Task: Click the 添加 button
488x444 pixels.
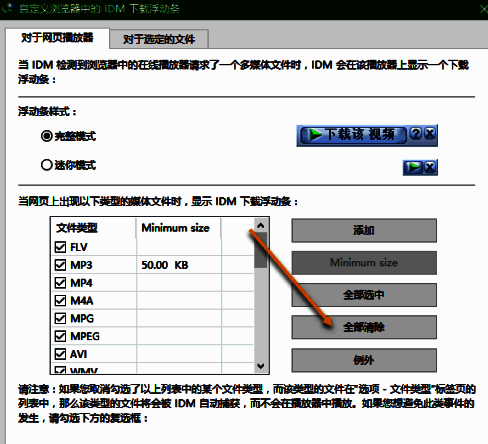Action: [x=364, y=230]
